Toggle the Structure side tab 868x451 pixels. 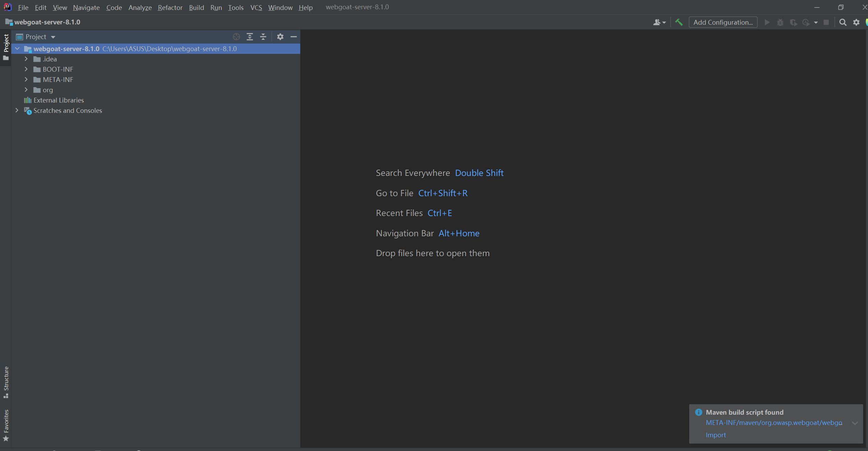[x=5, y=382]
